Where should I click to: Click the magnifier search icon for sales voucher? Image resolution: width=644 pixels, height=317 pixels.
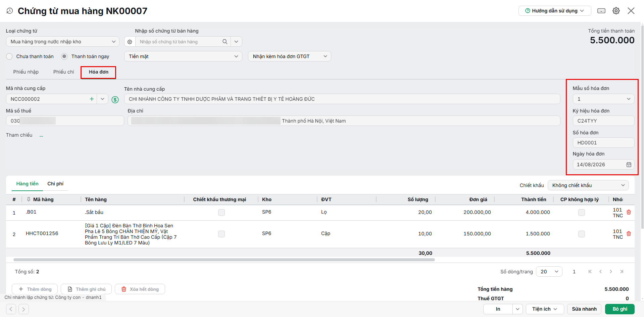click(x=225, y=42)
